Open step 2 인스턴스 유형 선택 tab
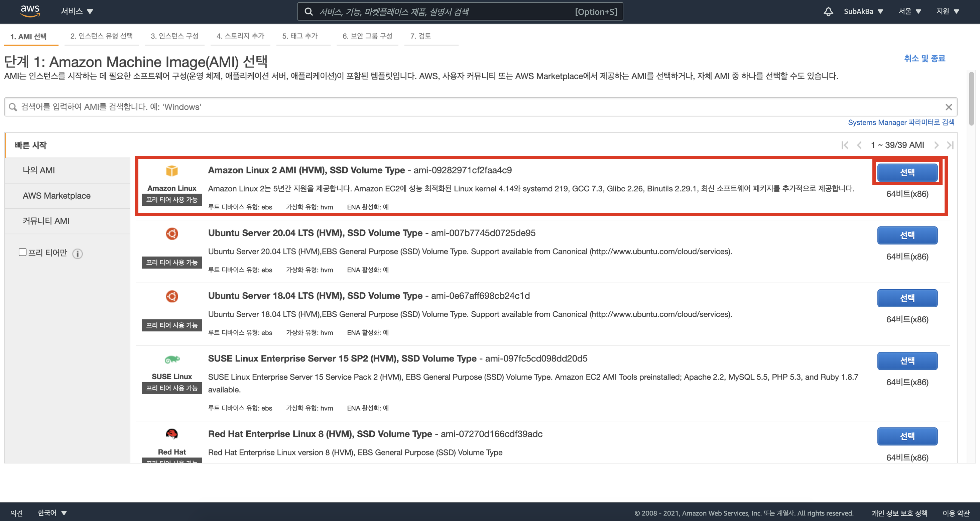980x521 pixels. point(101,36)
